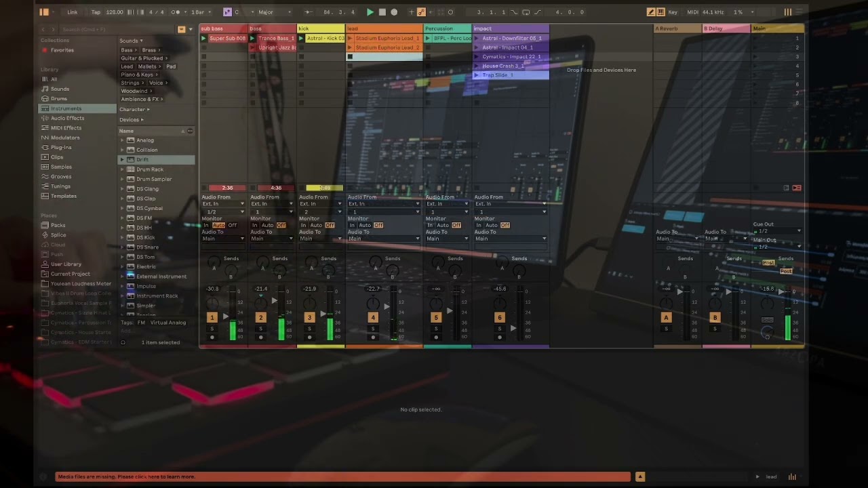Expand the Devices filter group
This screenshot has height=488, width=868.
131,120
